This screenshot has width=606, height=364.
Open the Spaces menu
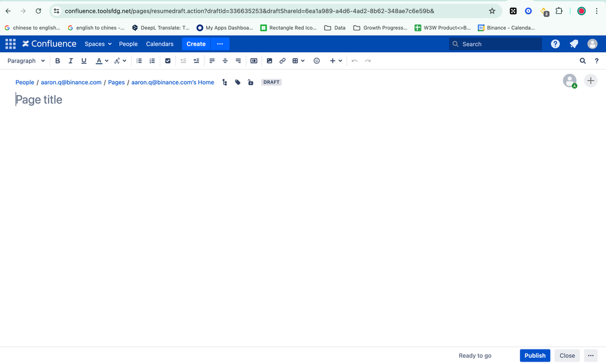tap(98, 44)
